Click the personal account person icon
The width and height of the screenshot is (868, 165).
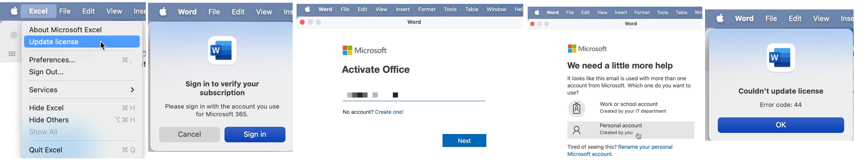tap(576, 130)
